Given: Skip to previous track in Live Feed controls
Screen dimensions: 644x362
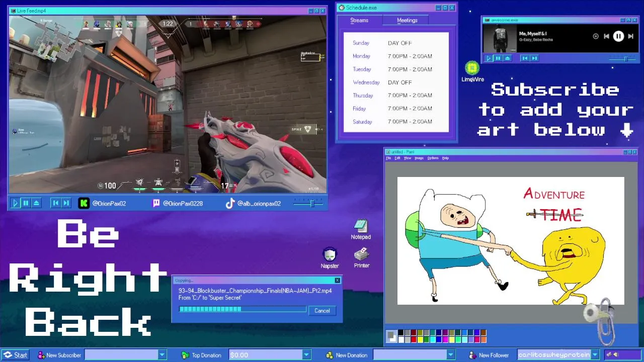Looking at the screenshot, I should pos(55,203).
